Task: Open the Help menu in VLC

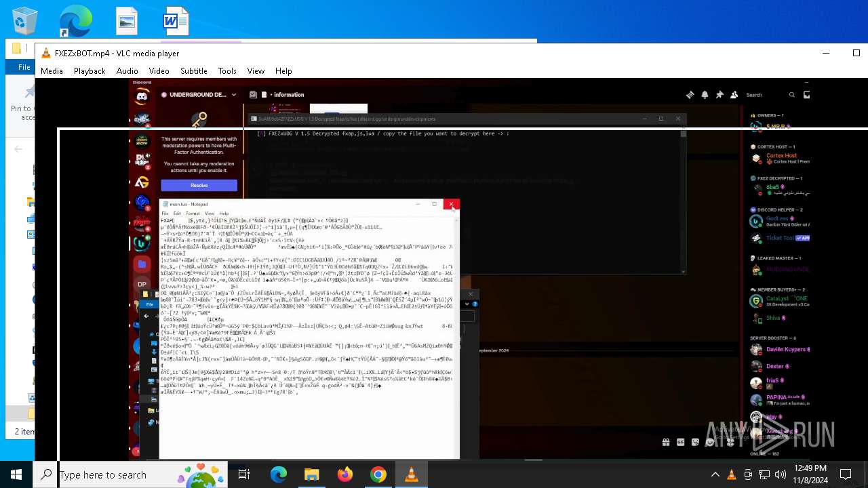Action: click(283, 70)
